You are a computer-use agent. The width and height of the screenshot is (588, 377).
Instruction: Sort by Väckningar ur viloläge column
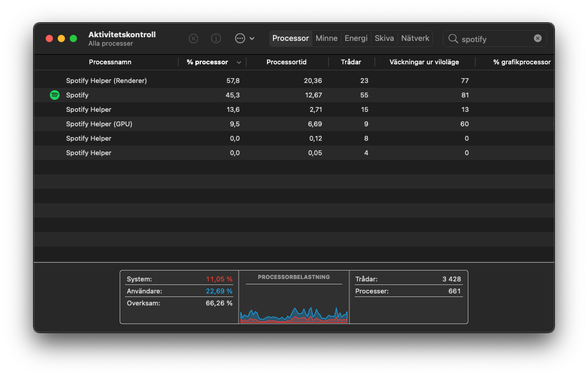[424, 63]
